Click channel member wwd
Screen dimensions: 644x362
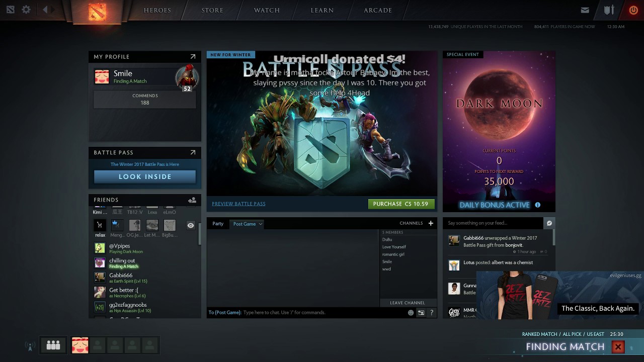386,269
